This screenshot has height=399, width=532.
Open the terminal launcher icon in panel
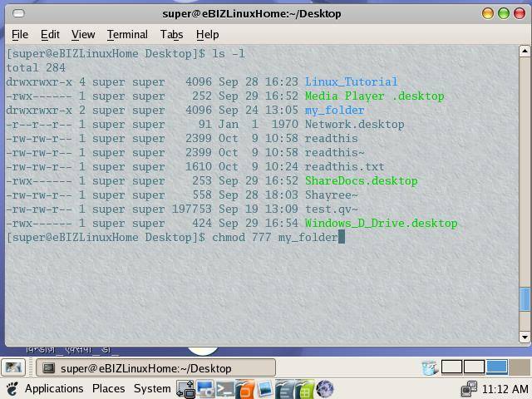[x=224, y=389]
